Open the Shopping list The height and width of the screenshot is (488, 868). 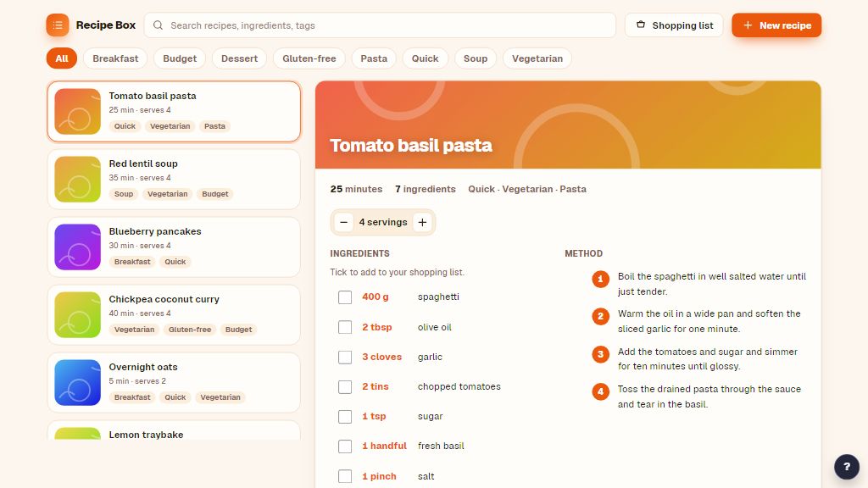674,25
